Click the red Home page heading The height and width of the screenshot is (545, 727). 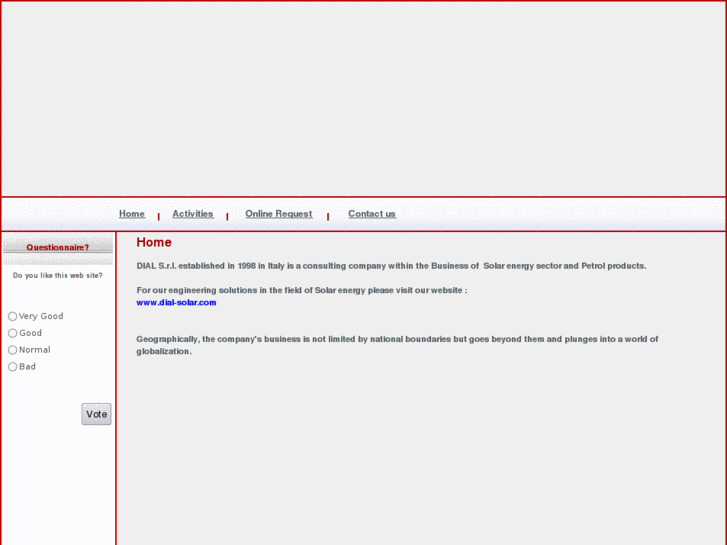click(154, 242)
